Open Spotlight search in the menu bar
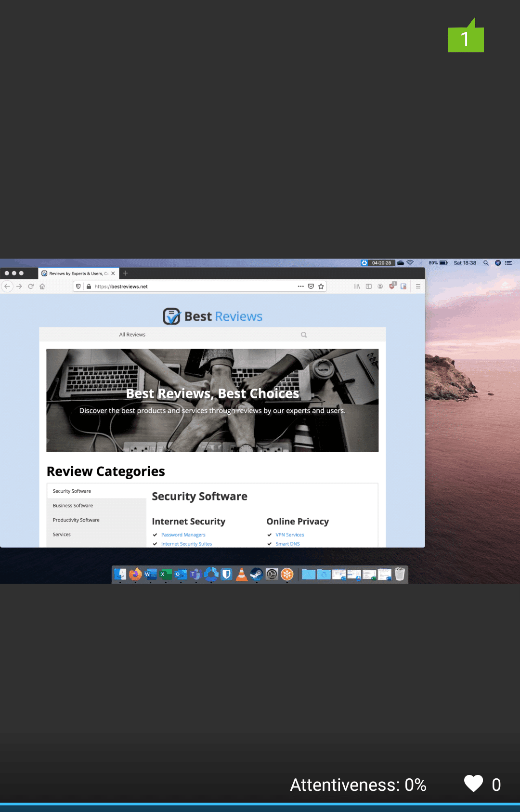The width and height of the screenshot is (520, 812). pos(486,263)
